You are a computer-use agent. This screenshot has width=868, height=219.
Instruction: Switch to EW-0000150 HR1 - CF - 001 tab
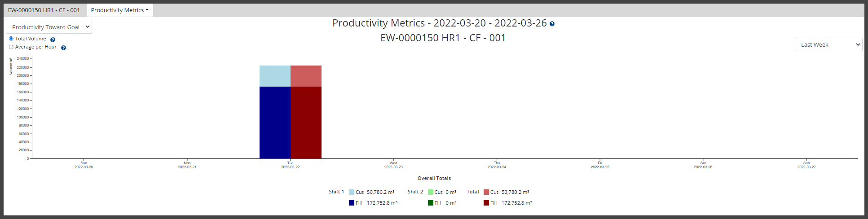(x=44, y=10)
